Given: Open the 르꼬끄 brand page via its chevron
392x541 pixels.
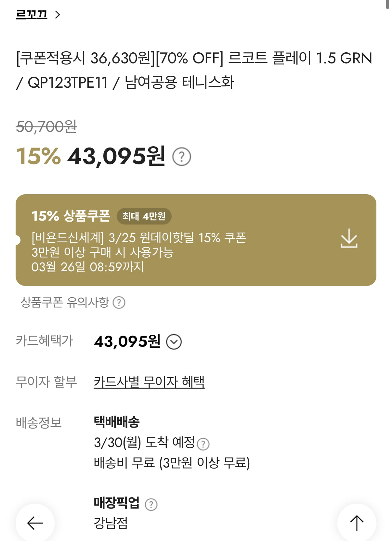Looking at the screenshot, I should [58, 14].
